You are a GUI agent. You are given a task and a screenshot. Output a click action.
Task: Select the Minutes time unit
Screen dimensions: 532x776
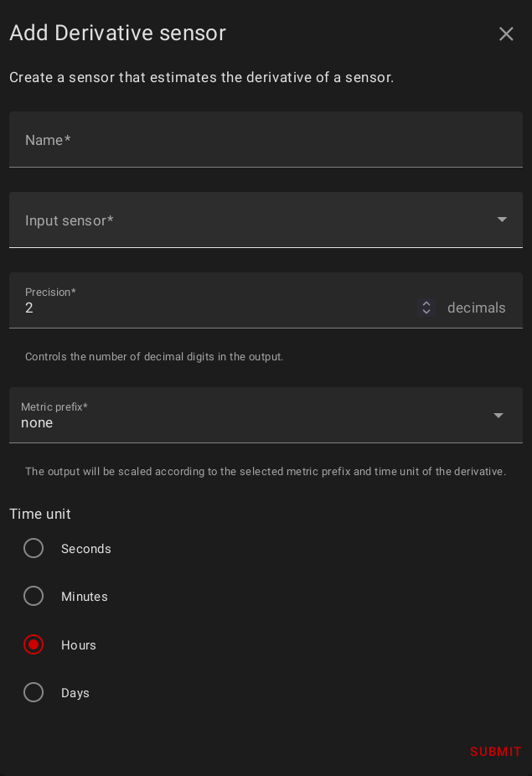tap(34, 596)
